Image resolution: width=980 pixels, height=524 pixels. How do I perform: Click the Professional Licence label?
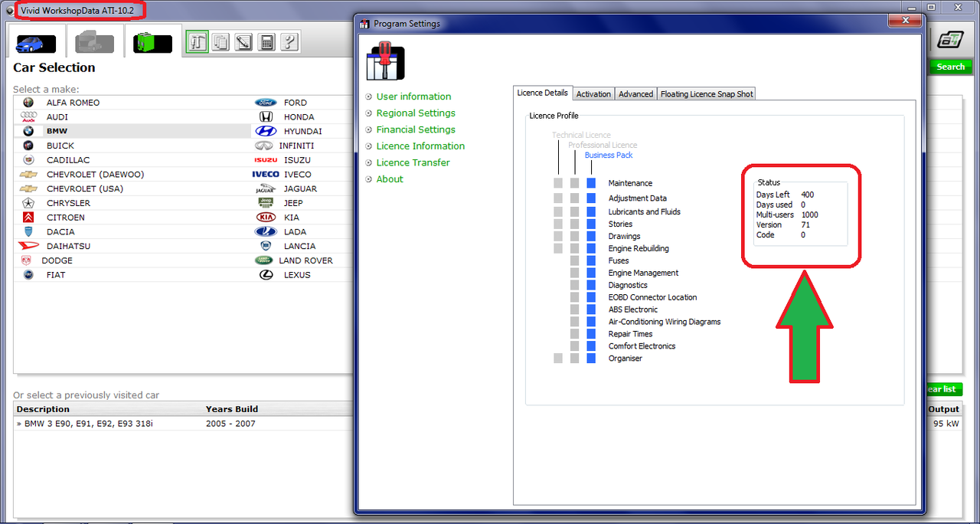[603, 146]
